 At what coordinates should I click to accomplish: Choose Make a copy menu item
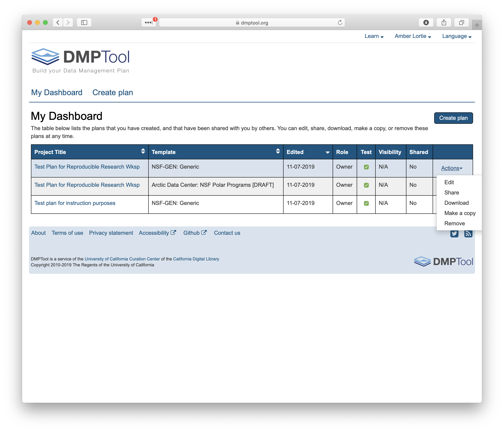click(x=460, y=213)
